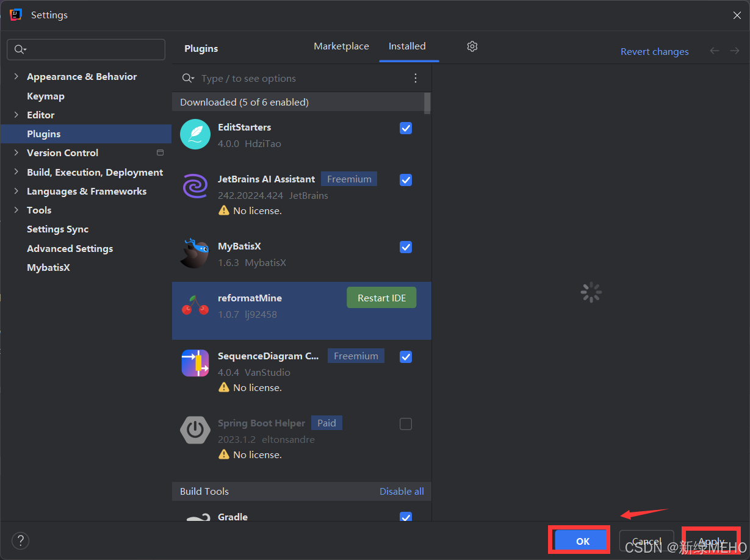
Task: Click the warning icon under SequenceDiagram
Action: click(224, 387)
